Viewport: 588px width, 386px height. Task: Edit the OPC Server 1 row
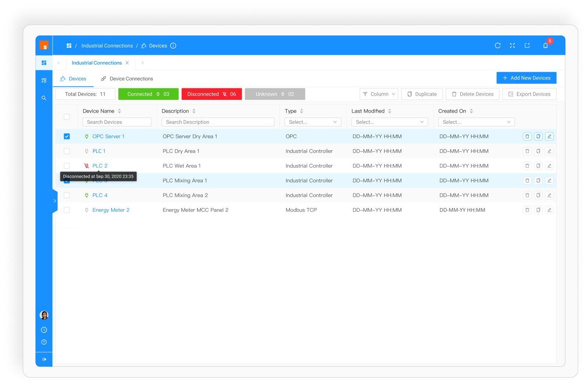pos(549,137)
